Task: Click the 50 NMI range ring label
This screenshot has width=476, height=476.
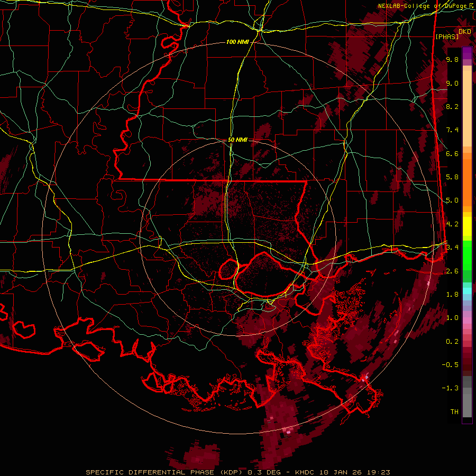Action: point(237,140)
